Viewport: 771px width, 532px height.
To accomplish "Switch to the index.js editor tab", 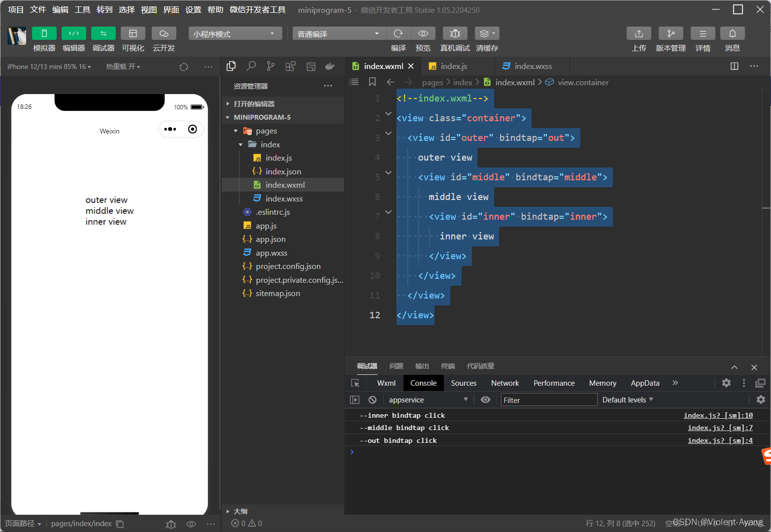I will [453, 66].
